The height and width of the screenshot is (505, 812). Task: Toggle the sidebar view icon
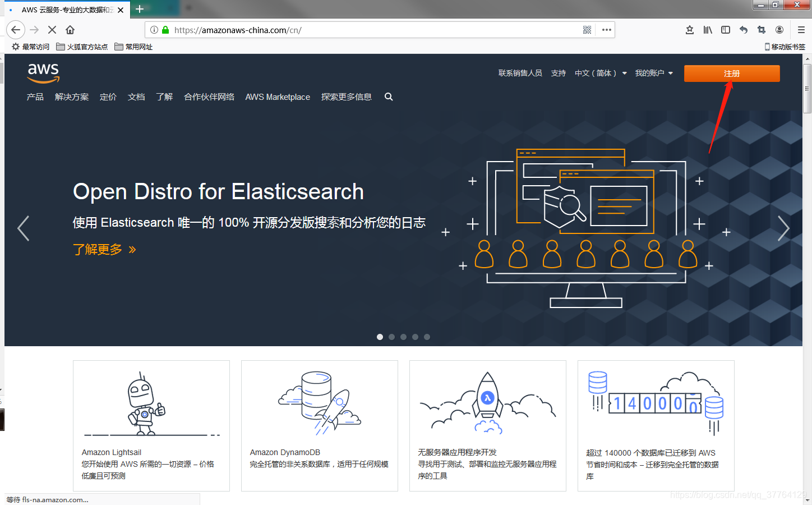726,30
